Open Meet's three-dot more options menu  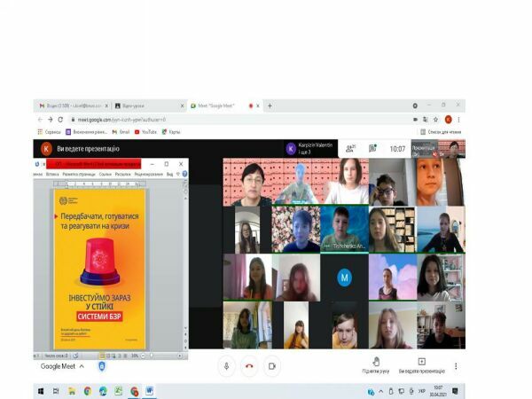click(x=456, y=366)
